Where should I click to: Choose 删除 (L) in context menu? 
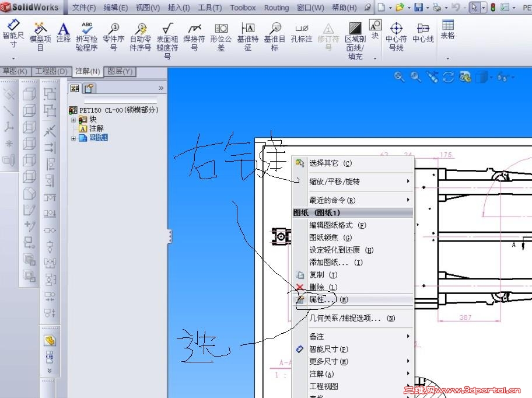(353, 287)
